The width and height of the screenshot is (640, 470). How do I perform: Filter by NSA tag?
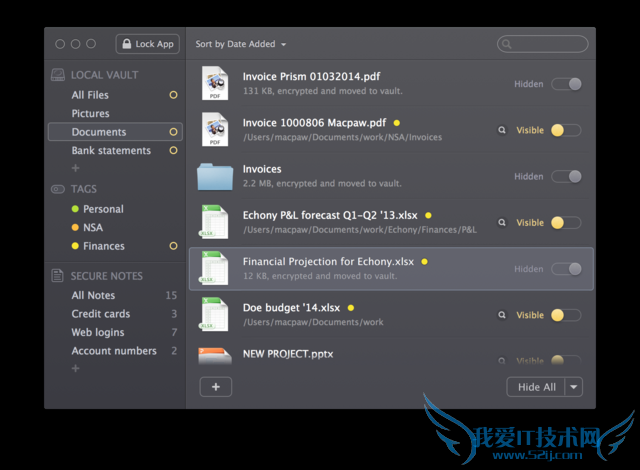93,227
